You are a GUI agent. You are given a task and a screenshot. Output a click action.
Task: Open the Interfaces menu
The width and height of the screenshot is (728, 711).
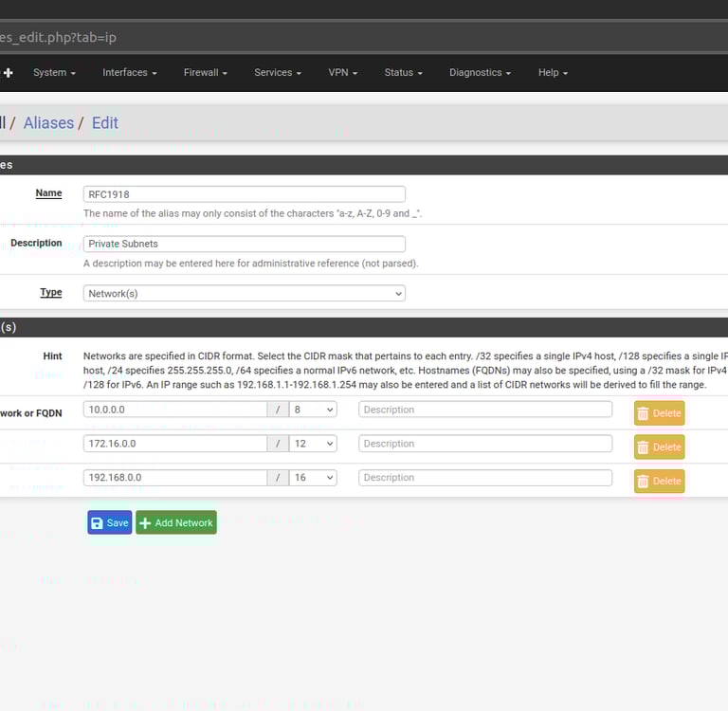pos(130,72)
